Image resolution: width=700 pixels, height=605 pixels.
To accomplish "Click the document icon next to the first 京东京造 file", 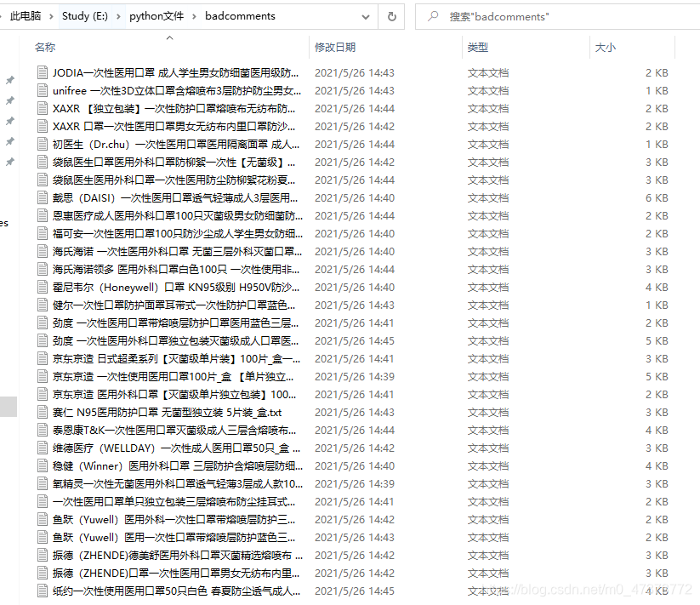I will (43, 358).
